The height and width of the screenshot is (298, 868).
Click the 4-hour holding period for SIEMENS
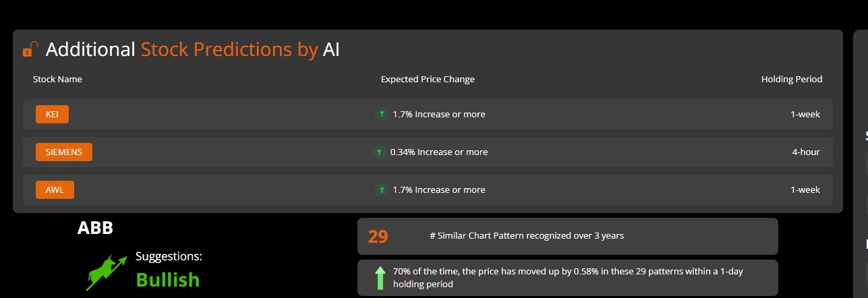(x=805, y=152)
